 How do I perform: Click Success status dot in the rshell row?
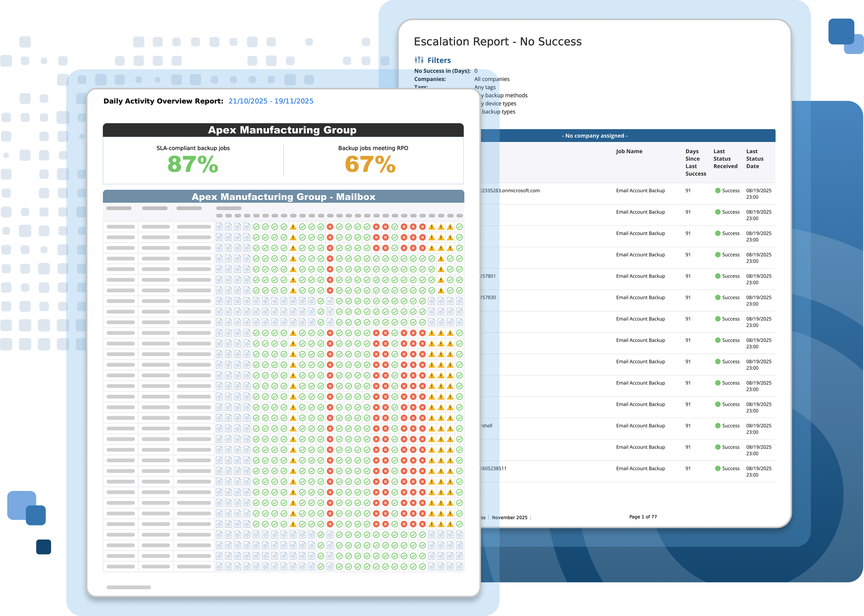(x=717, y=425)
